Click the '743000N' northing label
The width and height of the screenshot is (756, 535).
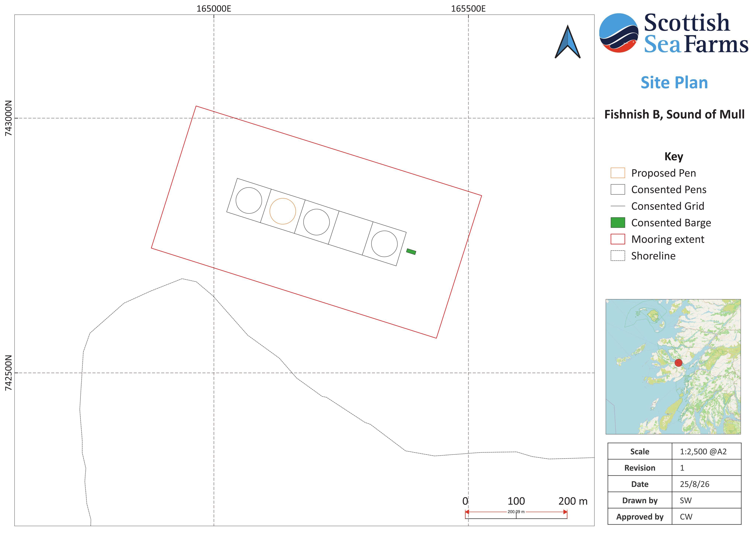tap(8, 118)
